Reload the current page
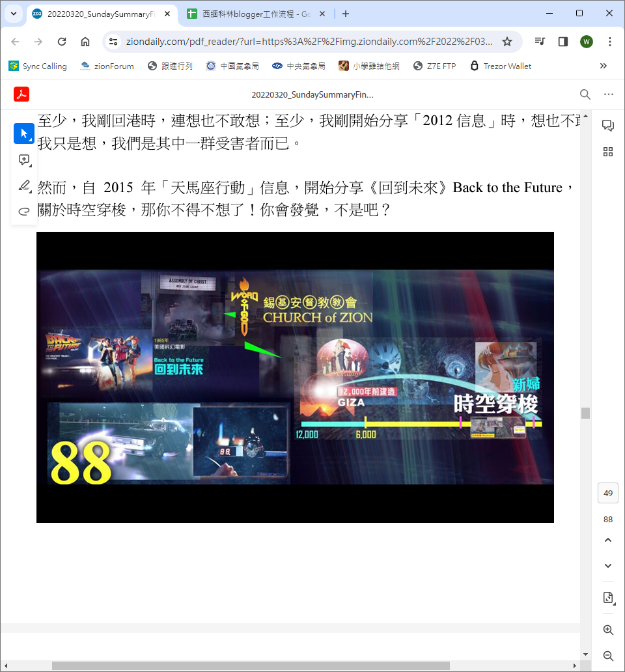Screen dimensions: 625x672 tap(62, 42)
